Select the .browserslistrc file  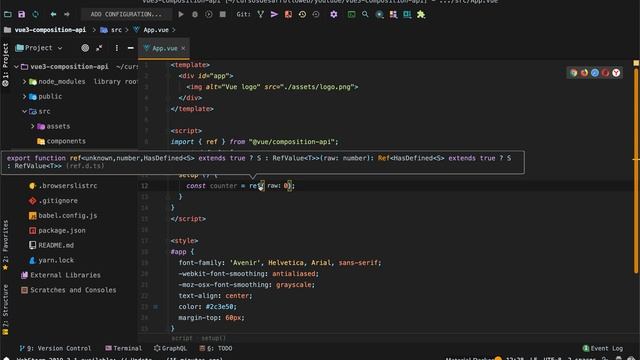68,186
